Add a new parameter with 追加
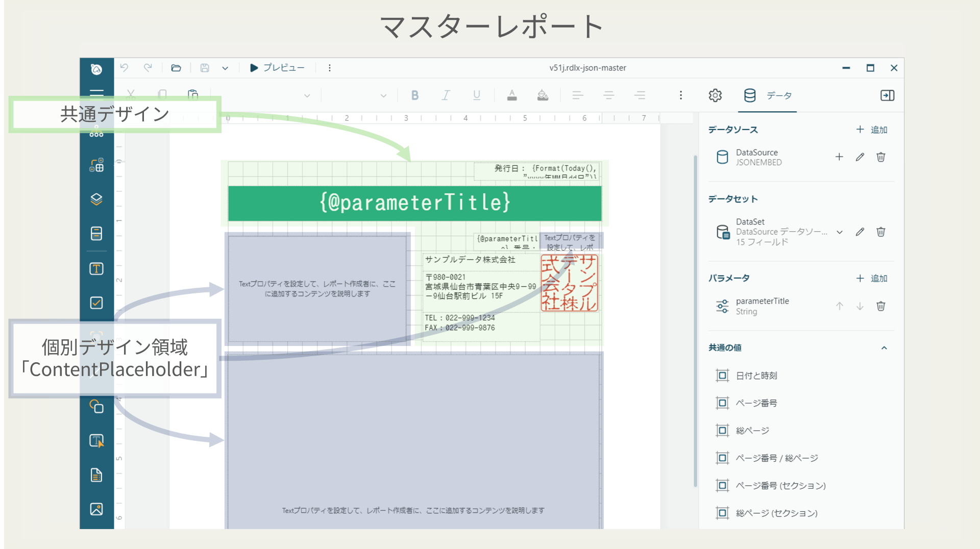Viewport: 980px width, 549px height. click(x=872, y=278)
